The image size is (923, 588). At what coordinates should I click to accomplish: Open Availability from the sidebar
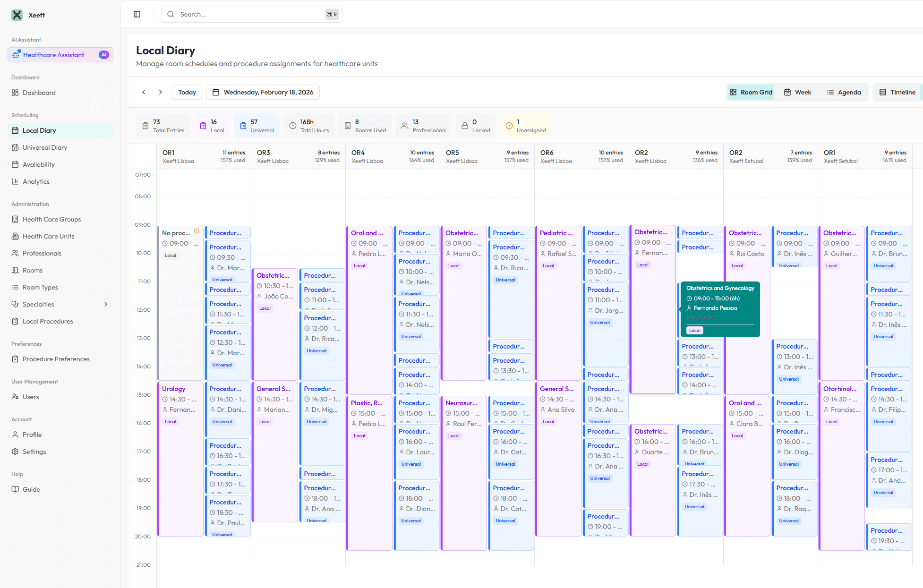(38, 164)
